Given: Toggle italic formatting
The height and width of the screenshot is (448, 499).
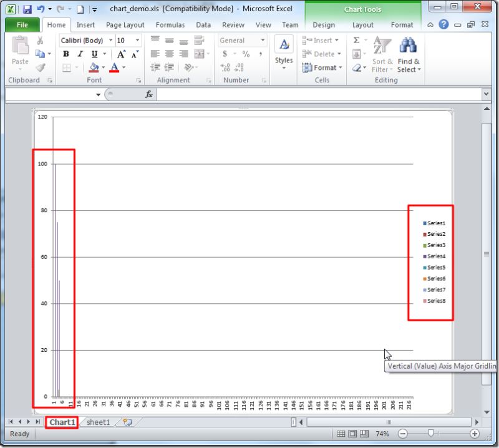Looking at the screenshot, I should 79,54.
